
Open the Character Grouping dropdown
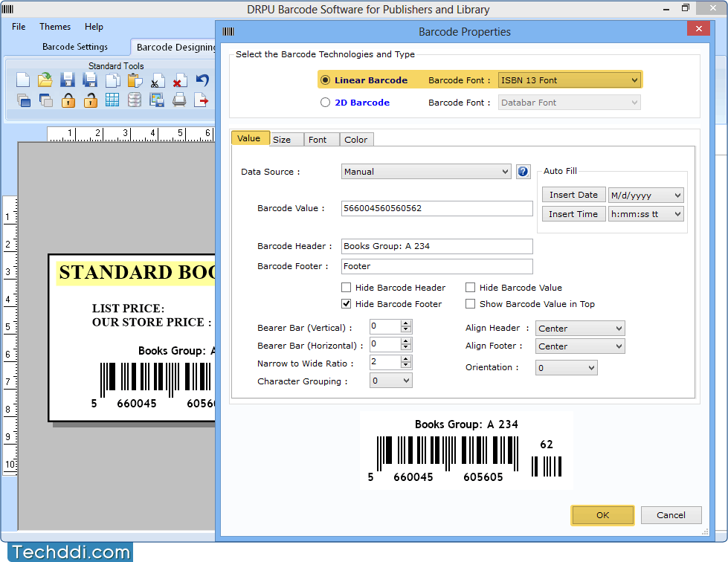(x=391, y=381)
